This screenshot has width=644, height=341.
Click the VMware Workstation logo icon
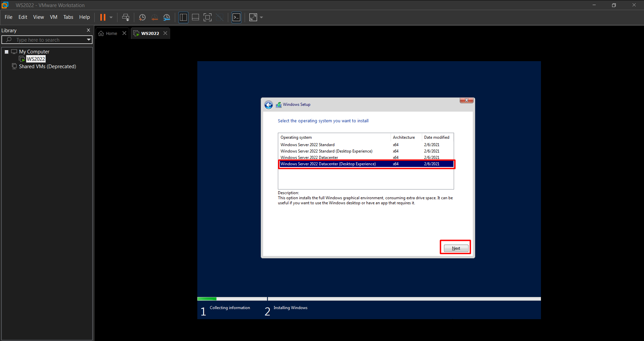pyautogui.click(x=5, y=5)
